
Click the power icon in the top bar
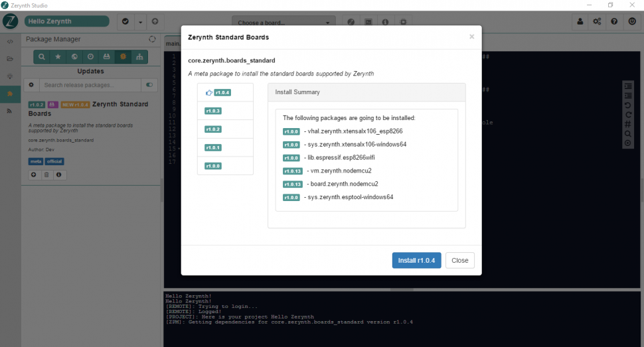[x=632, y=21]
